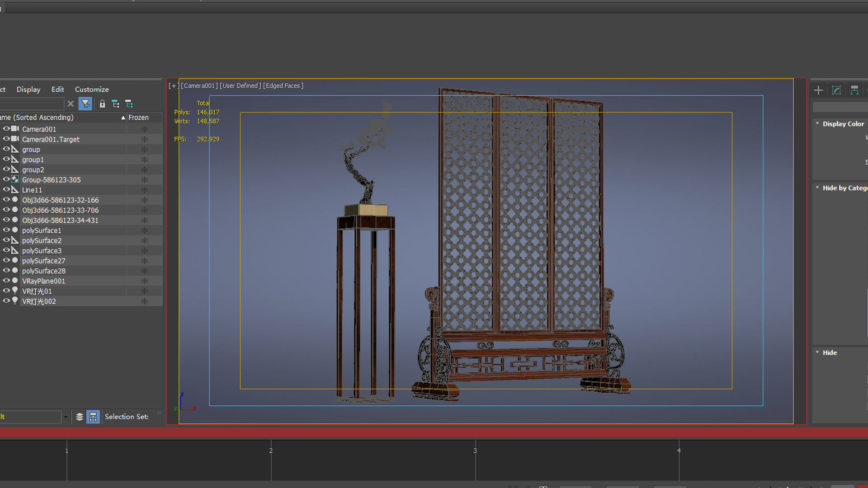This screenshot has width=868, height=488.
Task: Open the Create tab plus icon
Action: point(818,90)
